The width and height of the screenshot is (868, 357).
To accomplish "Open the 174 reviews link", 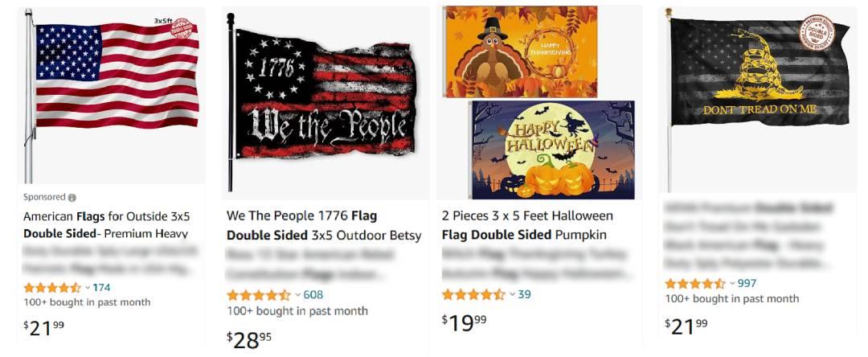I will [101, 288].
